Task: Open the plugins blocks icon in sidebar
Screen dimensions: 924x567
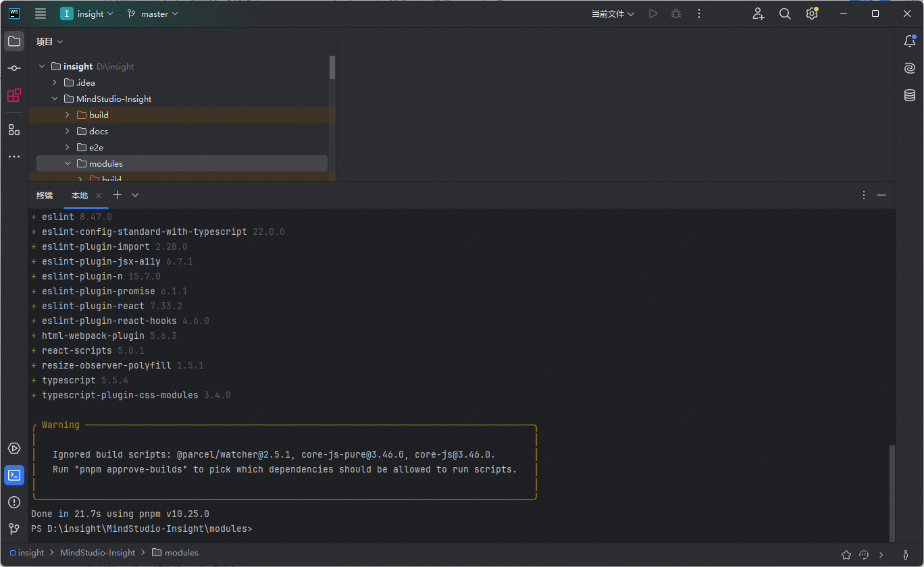Action: (14, 96)
